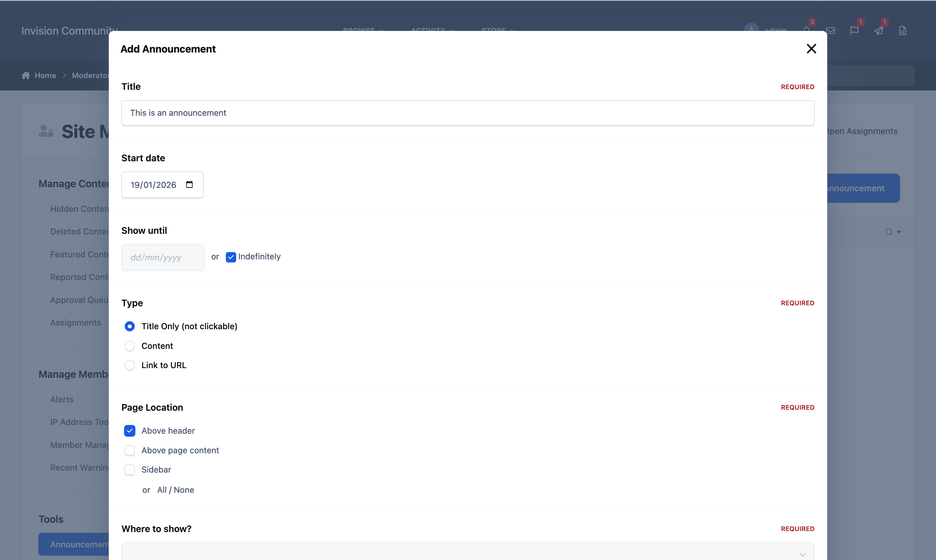Open the Store menu dropdown
The height and width of the screenshot is (560, 936).
point(498,30)
